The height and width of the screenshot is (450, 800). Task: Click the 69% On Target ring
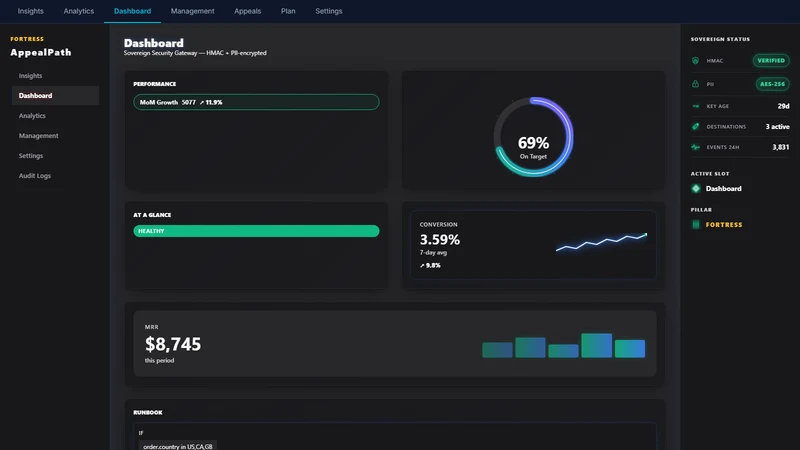pyautogui.click(x=533, y=137)
